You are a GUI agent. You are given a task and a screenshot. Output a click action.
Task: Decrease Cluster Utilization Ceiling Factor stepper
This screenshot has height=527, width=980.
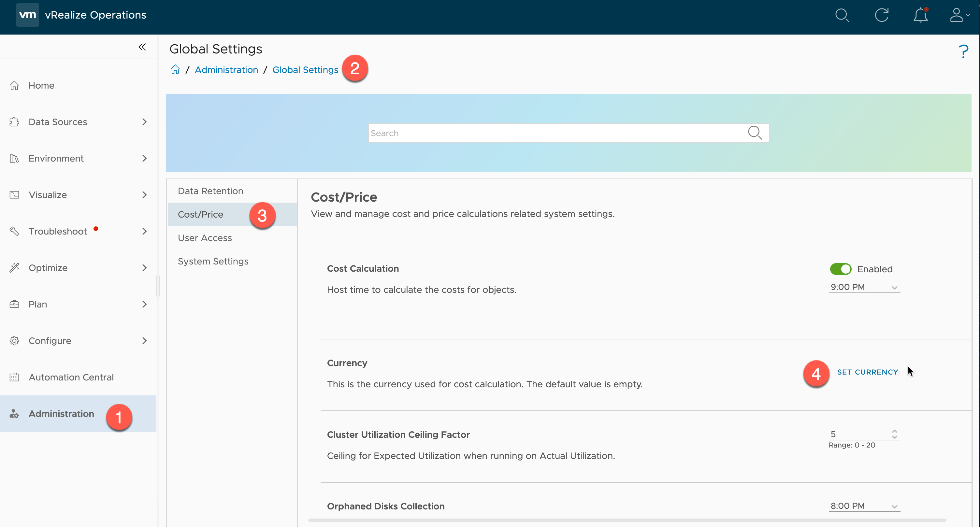(x=894, y=437)
